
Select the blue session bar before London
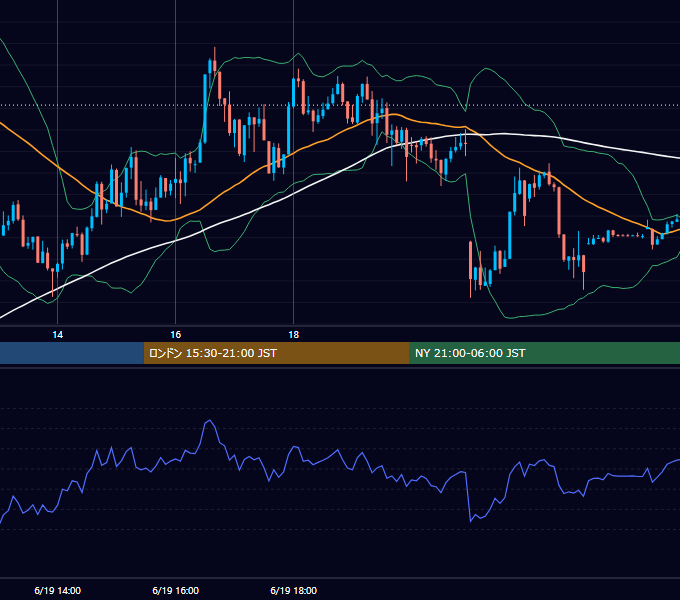click(72, 353)
